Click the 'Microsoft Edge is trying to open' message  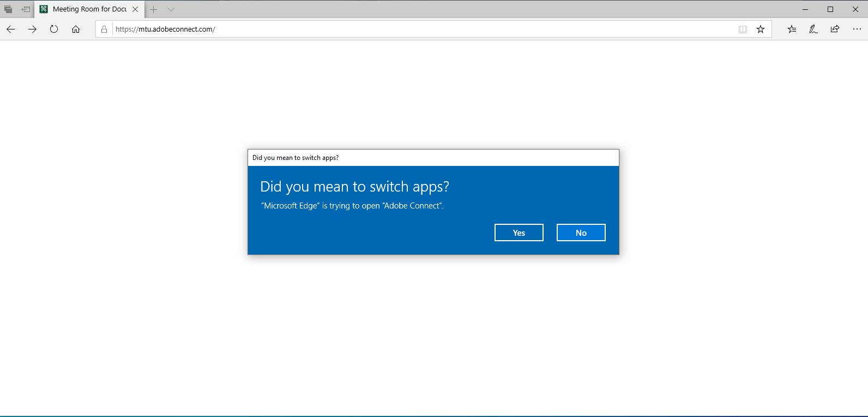(x=352, y=206)
